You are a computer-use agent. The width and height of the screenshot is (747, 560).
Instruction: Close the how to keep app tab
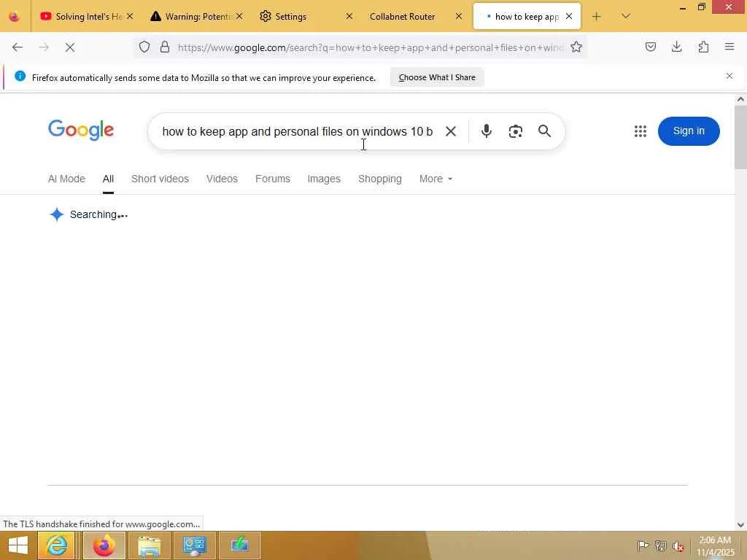pyautogui.click(x=569, y=16)
